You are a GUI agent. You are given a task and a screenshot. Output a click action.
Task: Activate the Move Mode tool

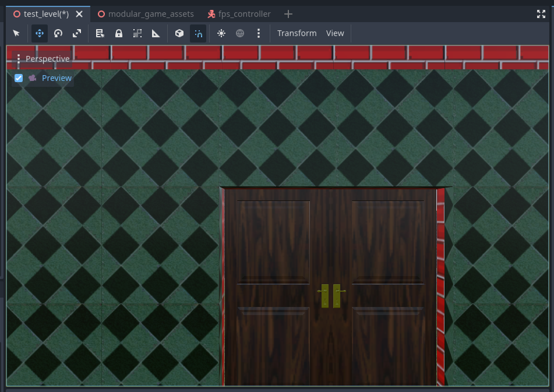[40, 33]
